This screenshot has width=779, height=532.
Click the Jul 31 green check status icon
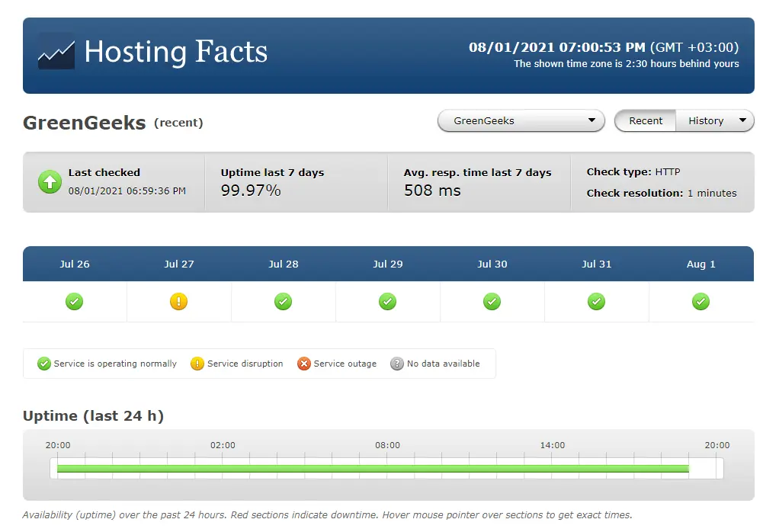click(x=596, y=302)
